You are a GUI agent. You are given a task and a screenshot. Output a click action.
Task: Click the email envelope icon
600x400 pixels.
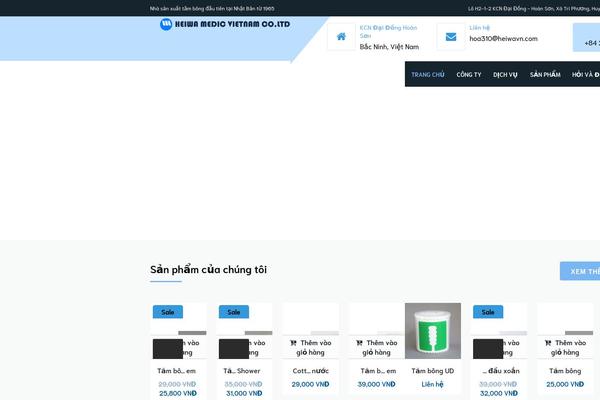coord(451,36)
